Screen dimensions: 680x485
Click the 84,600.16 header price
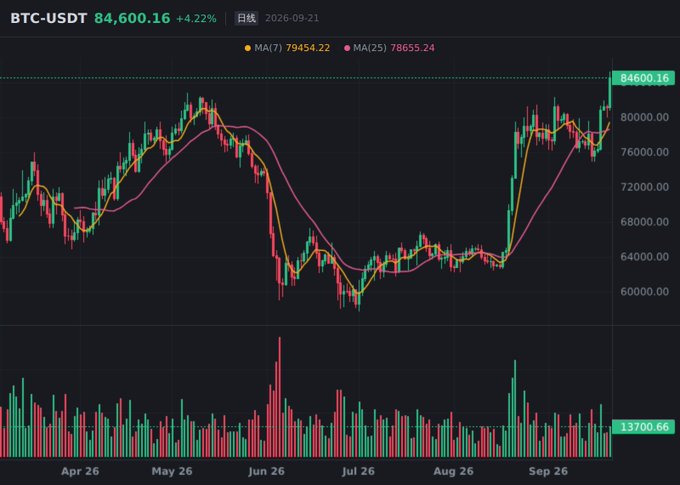tap(132, 18)
